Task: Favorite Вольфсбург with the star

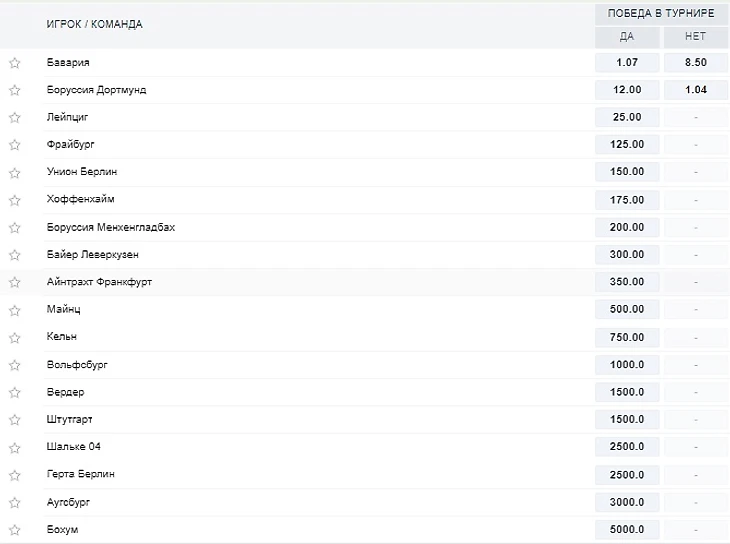Action: pos(15,365)
